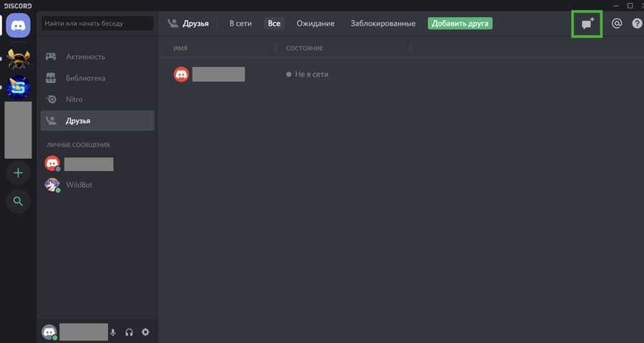Click the new group DM icon

587,24
